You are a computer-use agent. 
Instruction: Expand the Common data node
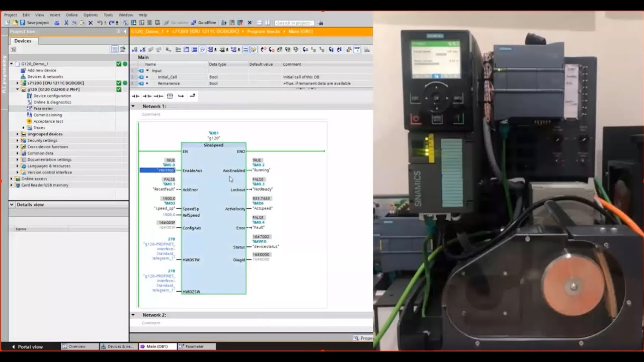click(18, 153)
